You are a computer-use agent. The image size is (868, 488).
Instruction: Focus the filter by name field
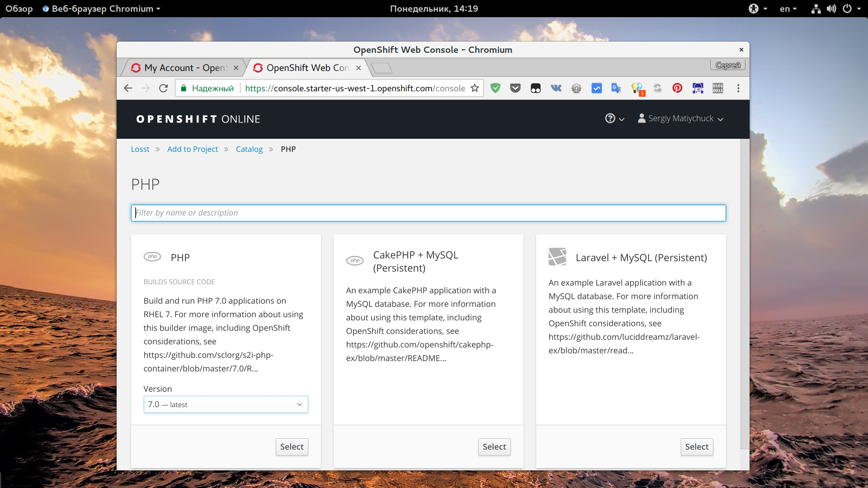tap(428, 213)
